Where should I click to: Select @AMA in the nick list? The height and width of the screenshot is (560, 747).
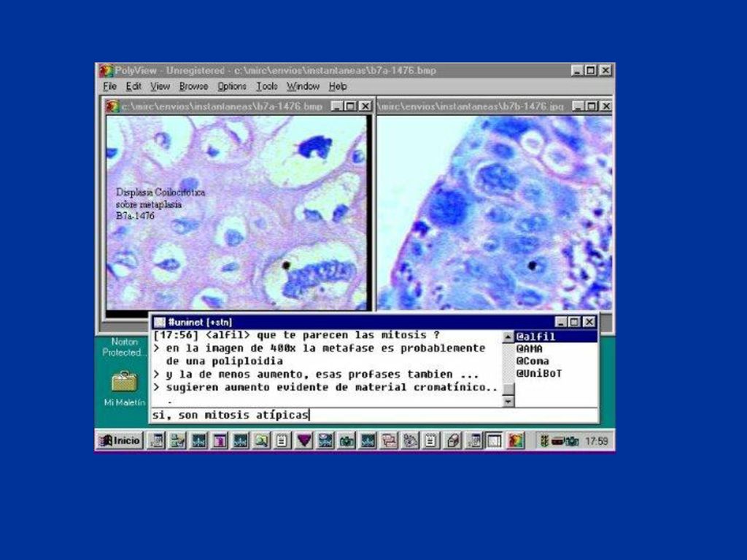point(530,349)
